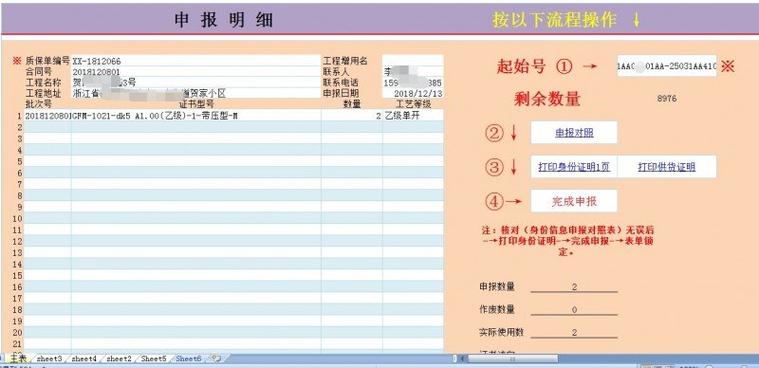Image resolution: width=759 pixels, height=368 pixels.
Task: Click the 打印身份证明1页 link
Action: point(574,167)
